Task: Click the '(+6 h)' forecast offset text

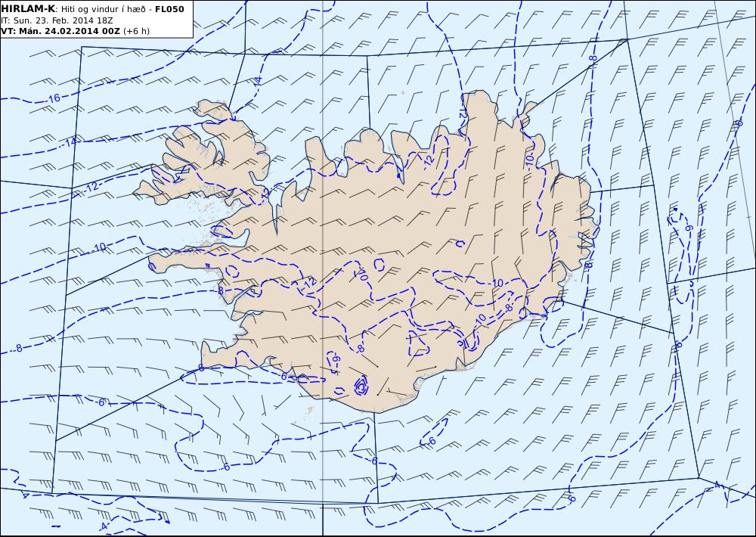Action: click(x=136, y=31)
